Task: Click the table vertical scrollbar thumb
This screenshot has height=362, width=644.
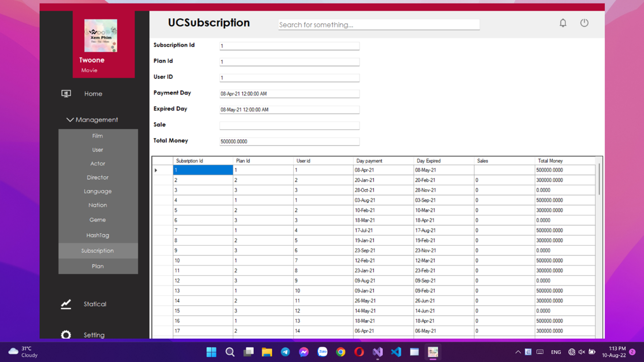Action: 599,179
